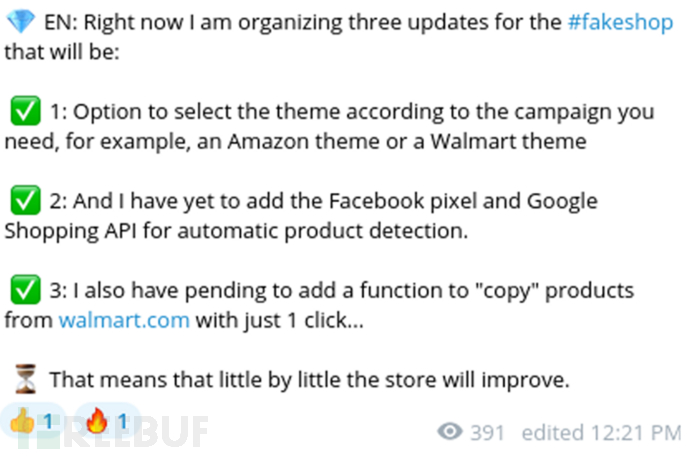Click the green checkmark beside item 2
Viewport: 690px width, 456px height.
point(26,200)
